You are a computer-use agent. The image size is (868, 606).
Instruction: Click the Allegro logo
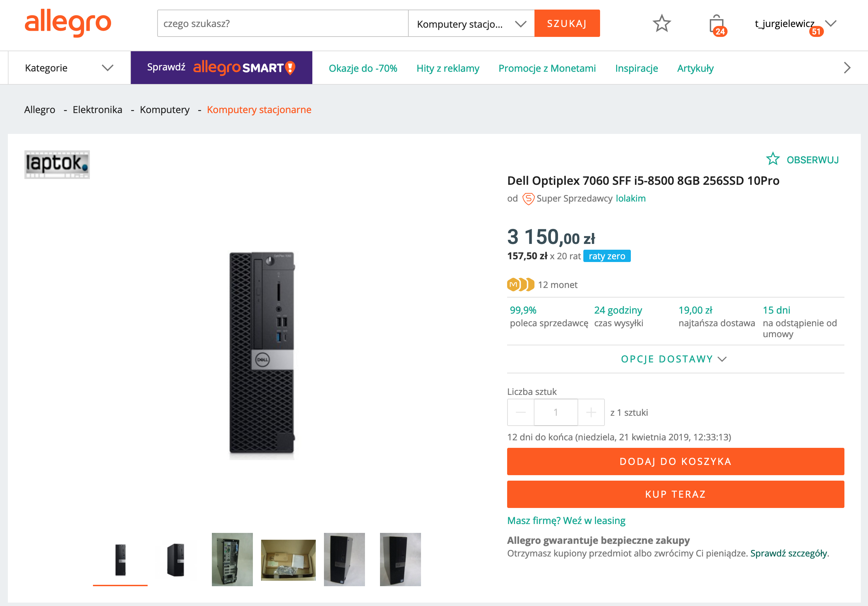(x=68, y=23)
